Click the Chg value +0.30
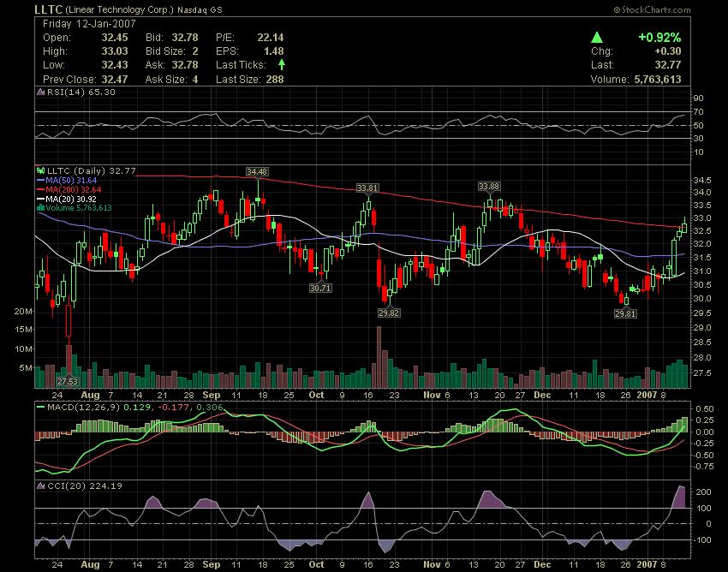 pyautogui.click(x=668, y=51)
